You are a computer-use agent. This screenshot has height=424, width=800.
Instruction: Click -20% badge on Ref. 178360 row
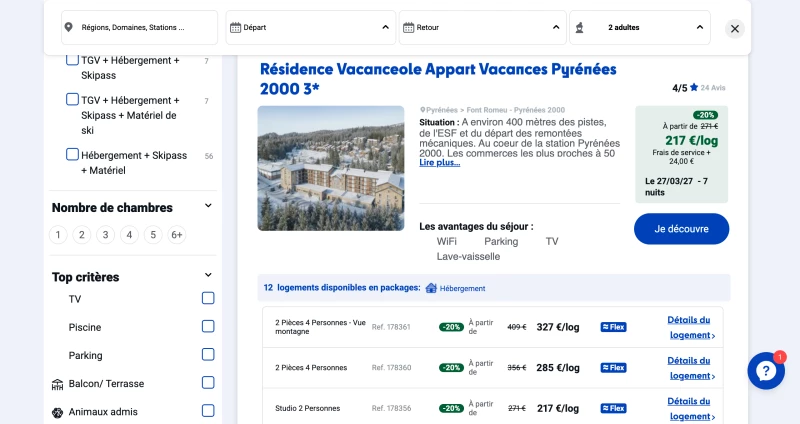(x=451, y=367)
